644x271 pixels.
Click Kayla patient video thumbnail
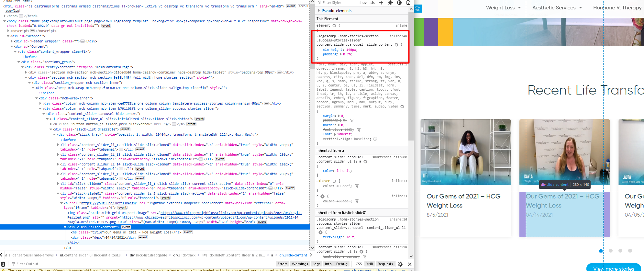(565, 152)
